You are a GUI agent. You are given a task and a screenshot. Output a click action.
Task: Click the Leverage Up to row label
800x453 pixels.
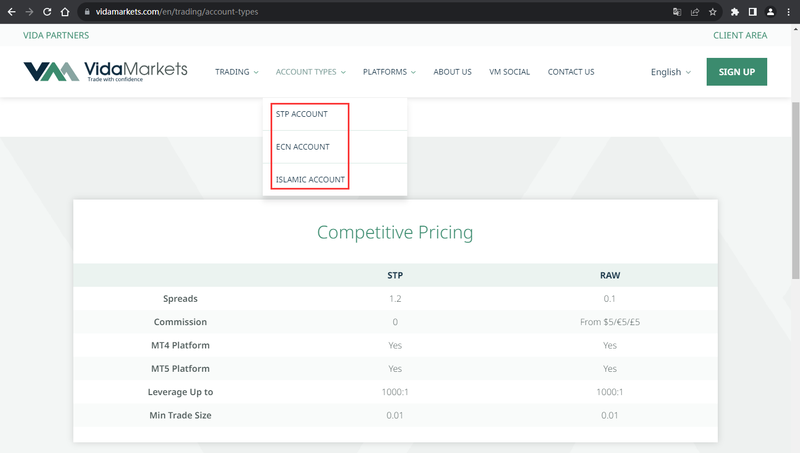point(180,392)
